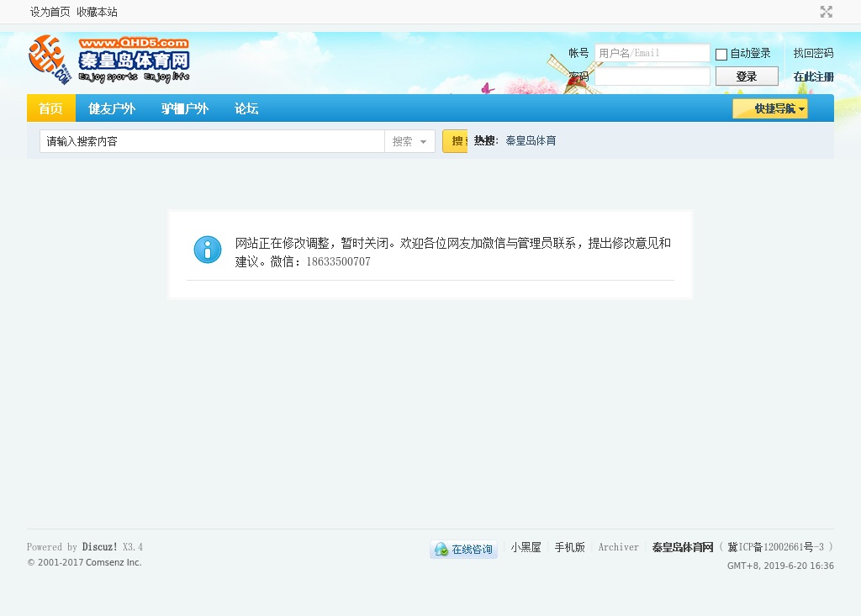Toggle the 自动登录 checkbox
The image size is (861, 616).
[721, 55]
